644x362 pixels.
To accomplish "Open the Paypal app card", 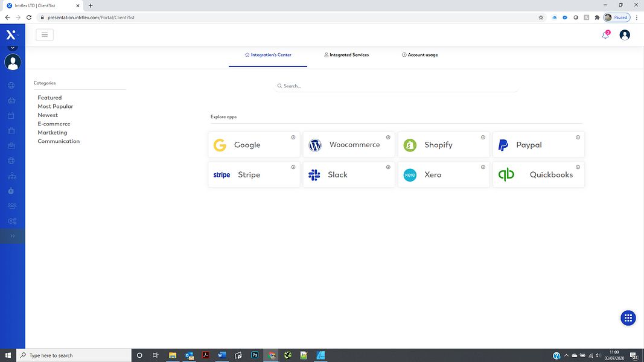I will (x=538, y=145).
